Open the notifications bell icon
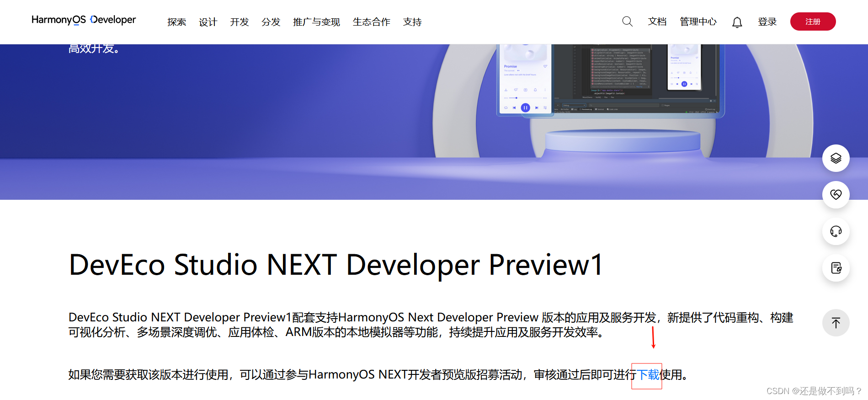The width and height of the screenshot is (868, 400). pyautogui.click(x=737, y=22)
